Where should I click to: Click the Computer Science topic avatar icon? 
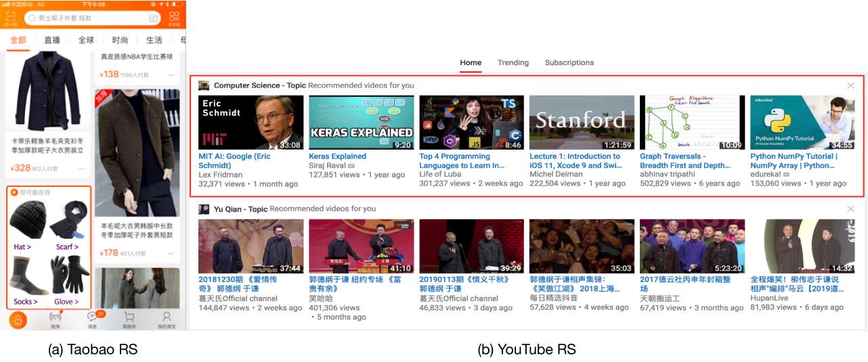[204, 85]
